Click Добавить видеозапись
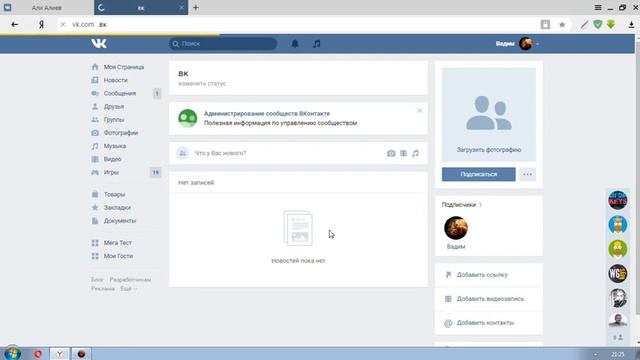The width and height of the screenshot is (640, 360). (x=489, y=299)
